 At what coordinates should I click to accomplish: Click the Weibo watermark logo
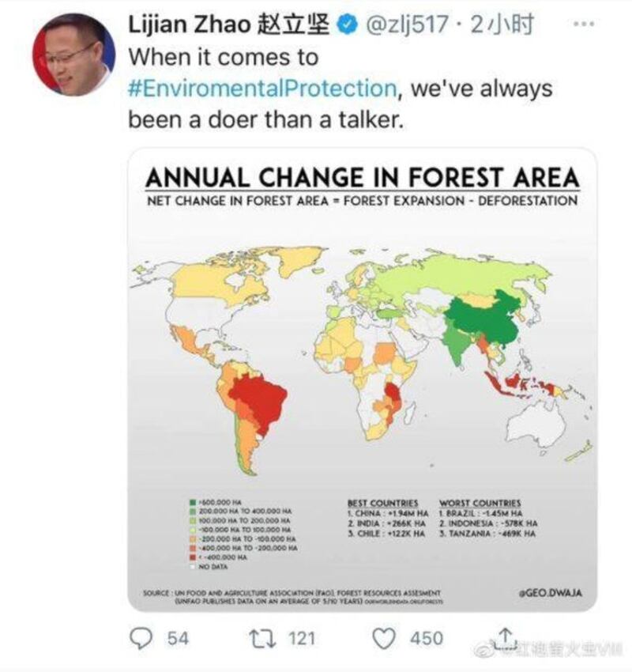click(484, 650)
